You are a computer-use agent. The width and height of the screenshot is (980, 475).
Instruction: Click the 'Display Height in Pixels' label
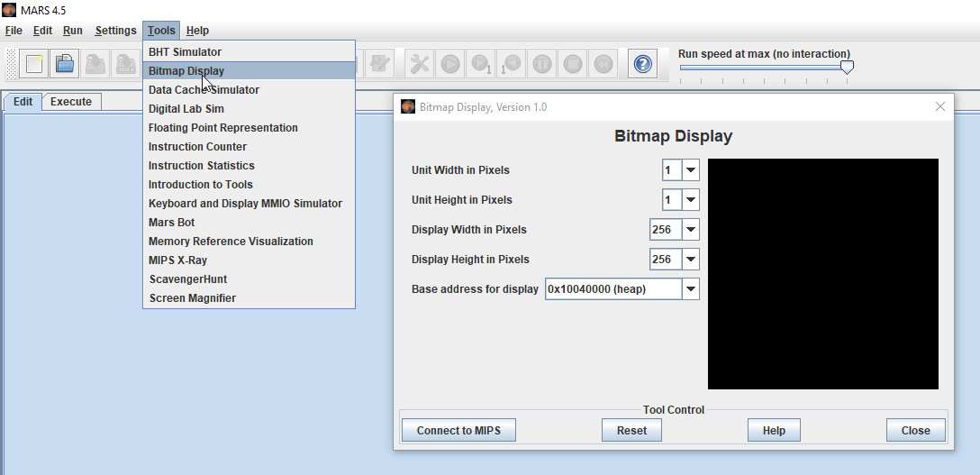(470, 259)
